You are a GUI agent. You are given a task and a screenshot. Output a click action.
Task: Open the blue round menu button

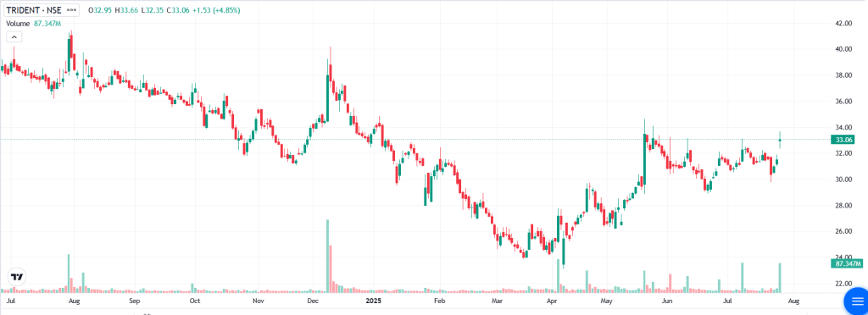[x=857, y=301]
